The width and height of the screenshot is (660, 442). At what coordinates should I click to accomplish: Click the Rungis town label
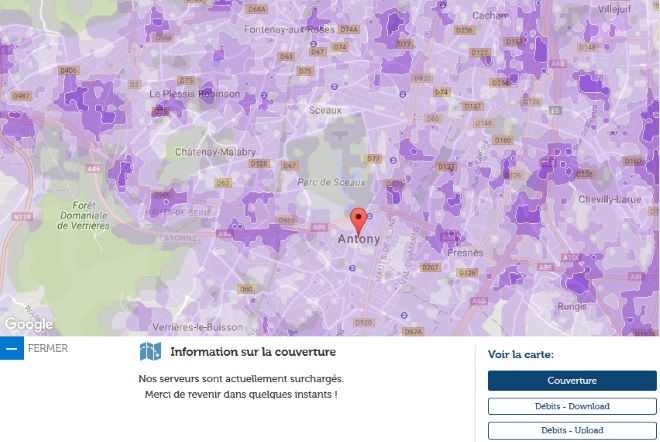(572, 306)
